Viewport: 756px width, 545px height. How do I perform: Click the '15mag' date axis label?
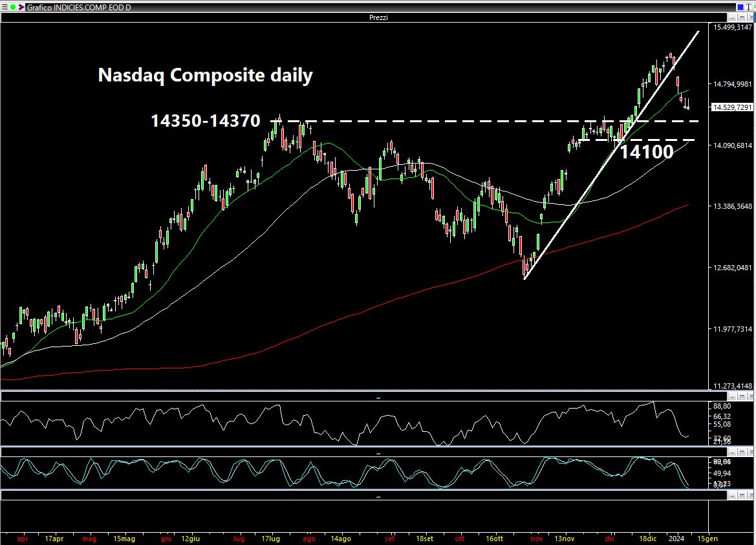[124, 539]
